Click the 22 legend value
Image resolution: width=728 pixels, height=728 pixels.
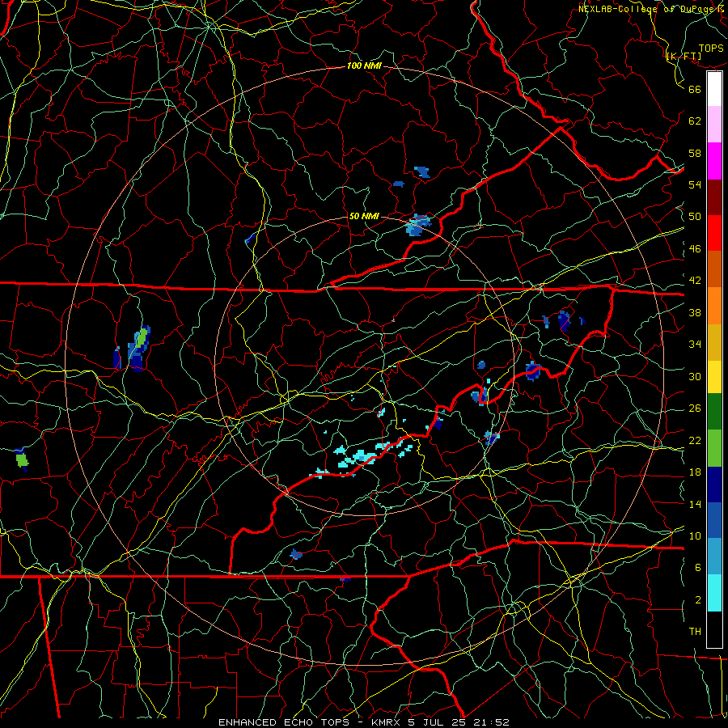[x=695, y=440]
